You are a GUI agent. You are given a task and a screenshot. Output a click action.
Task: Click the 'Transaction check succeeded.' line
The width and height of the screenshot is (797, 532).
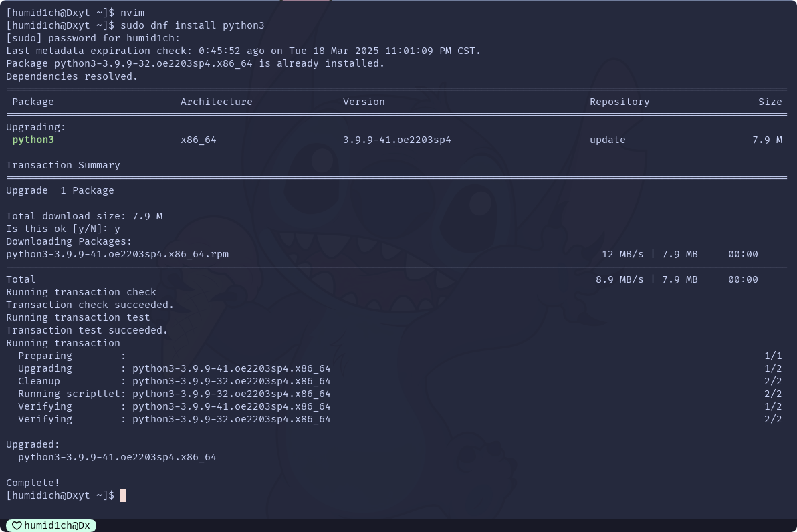point(90,305)
